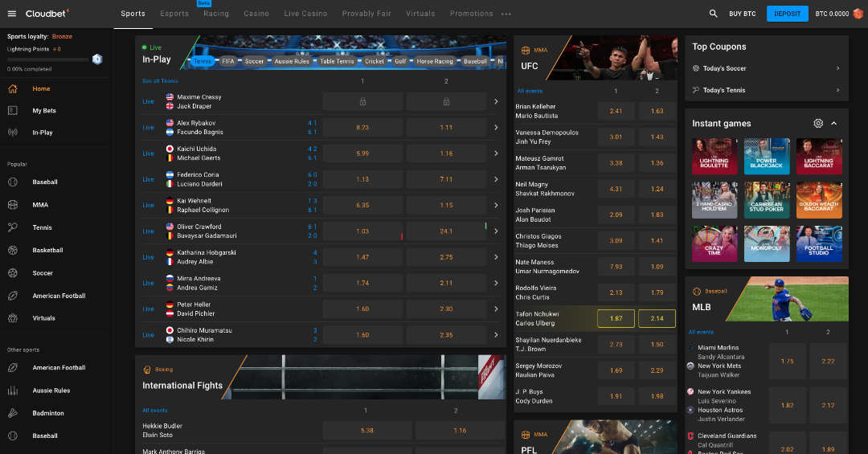Screen dimensions: 868x454
Task: Expand Rybakov vs Bagnis match arrow
Action: pos(496,127)
